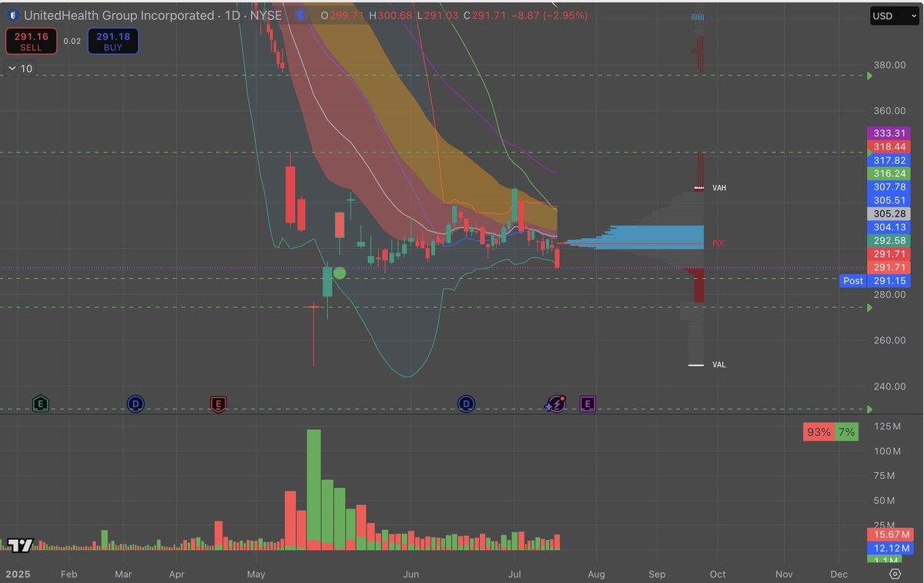The image size is (924, 583).
Task: Click the blue 307.78 price label
Action: [x=889, y=187]
